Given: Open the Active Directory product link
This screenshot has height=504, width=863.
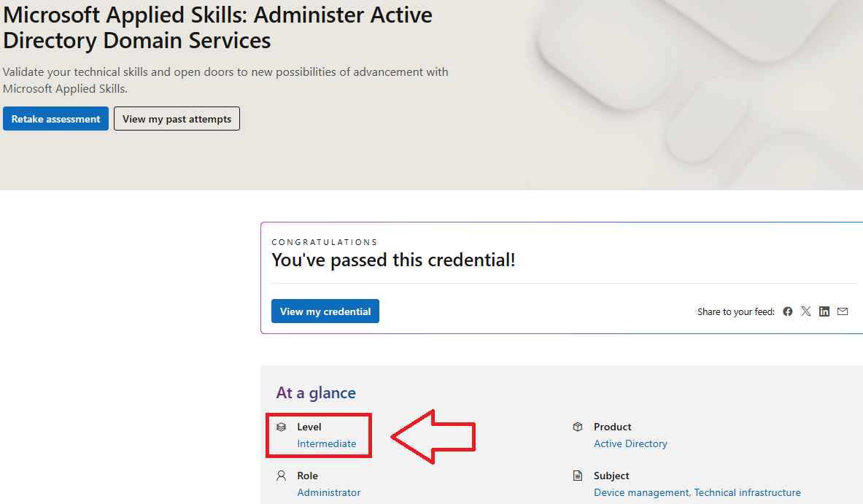Looking at the screenshot, I should pyautogui.click(x=630, y=443).
